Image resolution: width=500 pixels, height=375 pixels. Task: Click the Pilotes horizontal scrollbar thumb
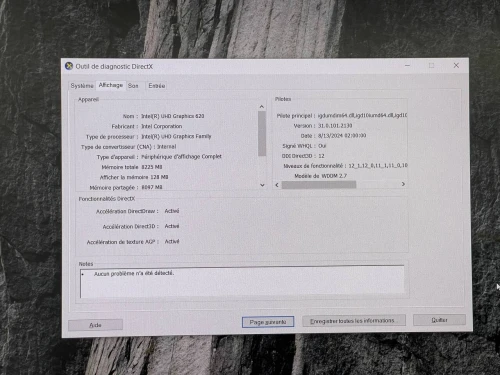(319, 185)
